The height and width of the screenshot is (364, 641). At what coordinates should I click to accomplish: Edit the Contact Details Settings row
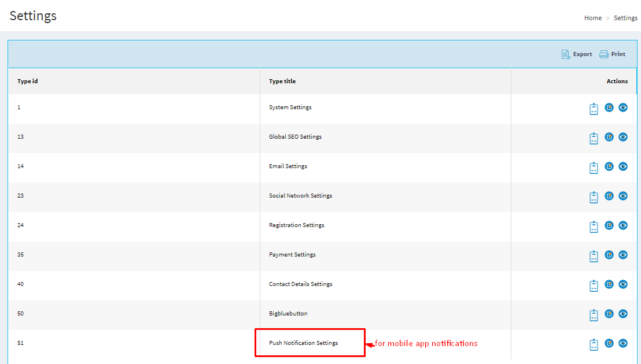609,284
